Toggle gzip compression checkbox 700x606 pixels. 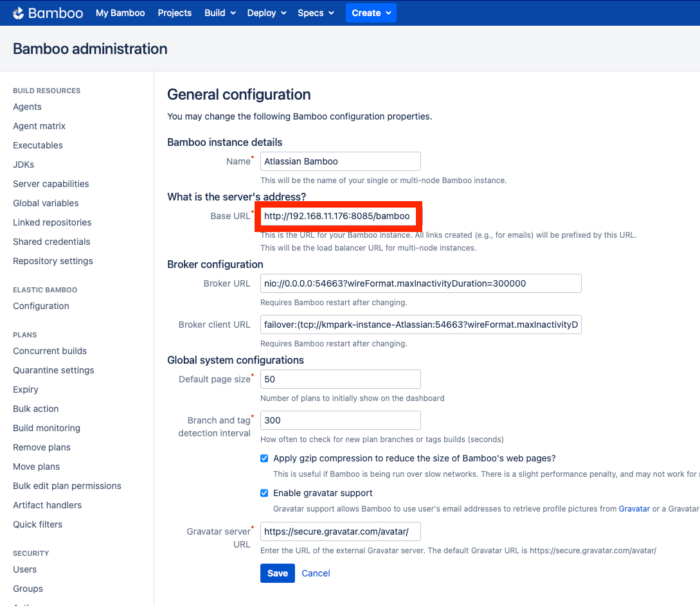coord(264,458)
